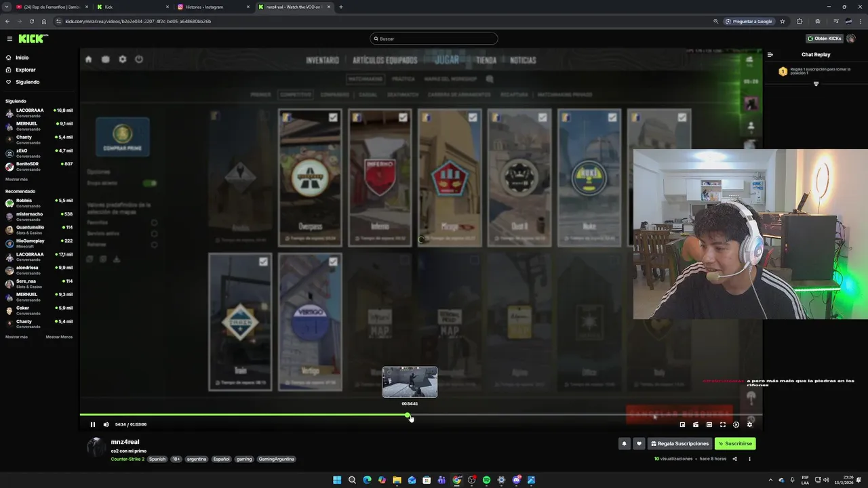Expand the gift leaderboard chevron in chat
Screen dimensions: 868x488
click(816, 84)
